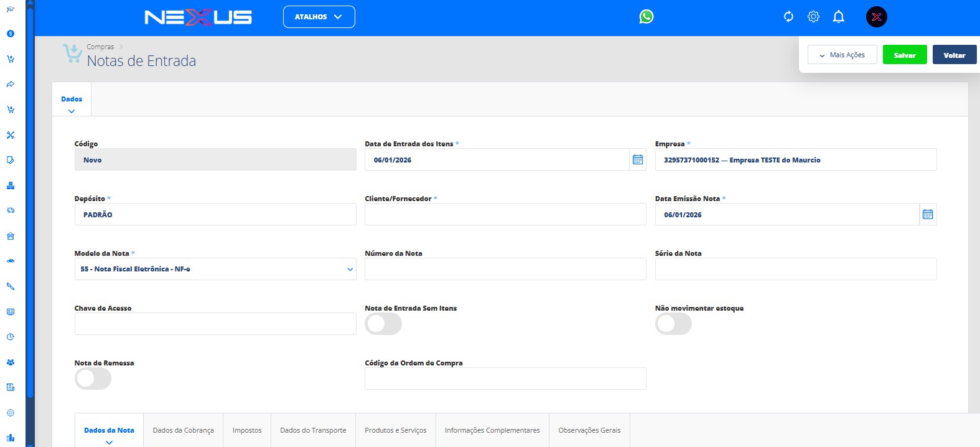980x447 pixels.
Task: Click the refresh sync icon in header
Action: (788, 17)
